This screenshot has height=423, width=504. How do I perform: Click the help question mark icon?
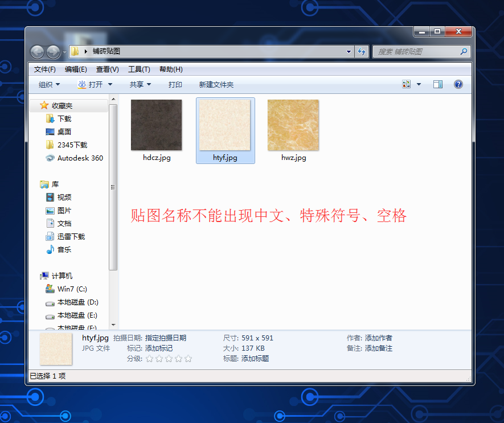tap(458, 84)
